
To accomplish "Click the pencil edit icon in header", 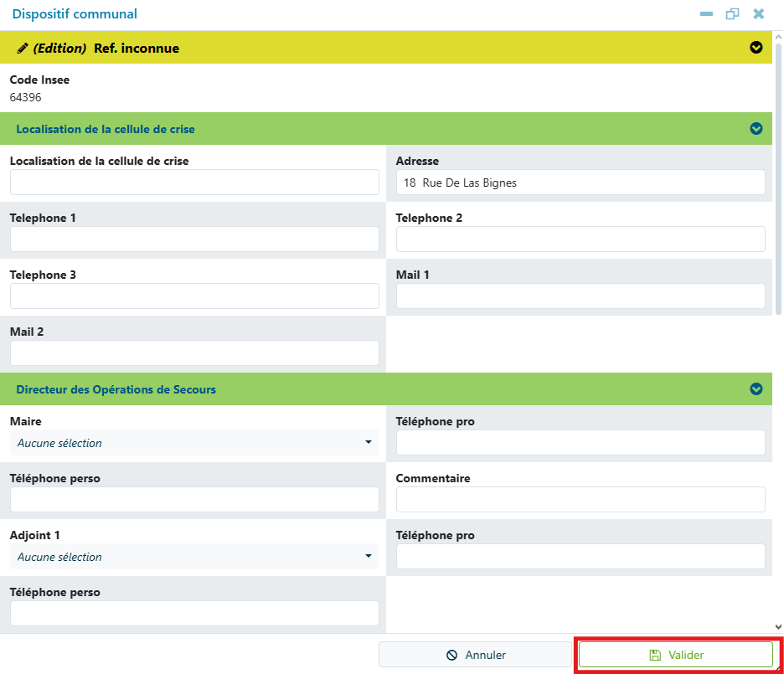I will [23, 48].
